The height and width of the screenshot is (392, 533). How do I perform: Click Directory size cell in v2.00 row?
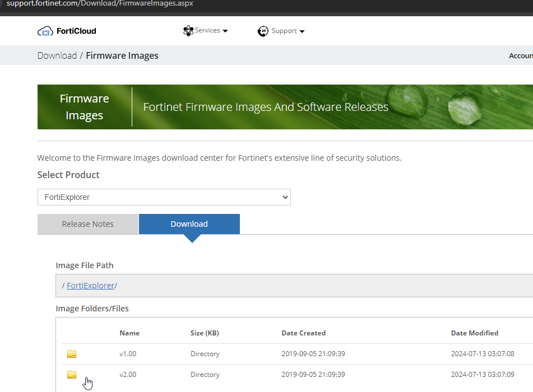tap(205, 374)
